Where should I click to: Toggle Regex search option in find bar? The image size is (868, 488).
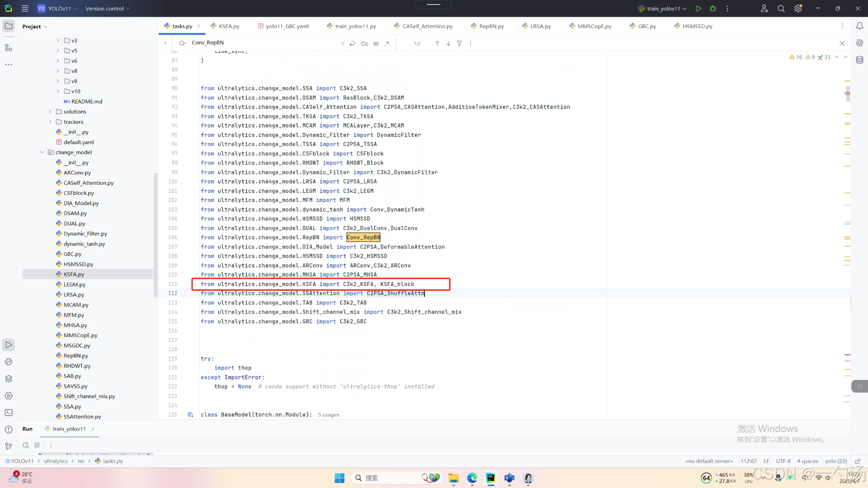point(387,43)
